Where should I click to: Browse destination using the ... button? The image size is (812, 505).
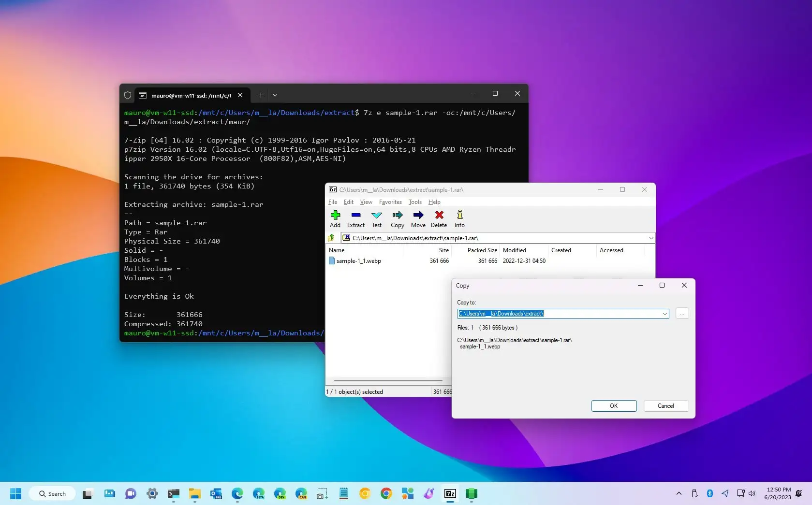coord(681,314)
